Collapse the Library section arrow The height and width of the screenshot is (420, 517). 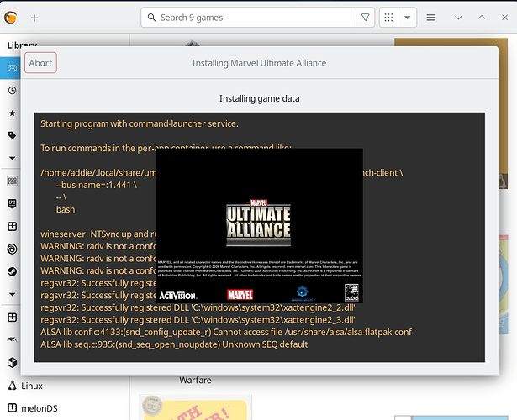click(x=13, y=158)
